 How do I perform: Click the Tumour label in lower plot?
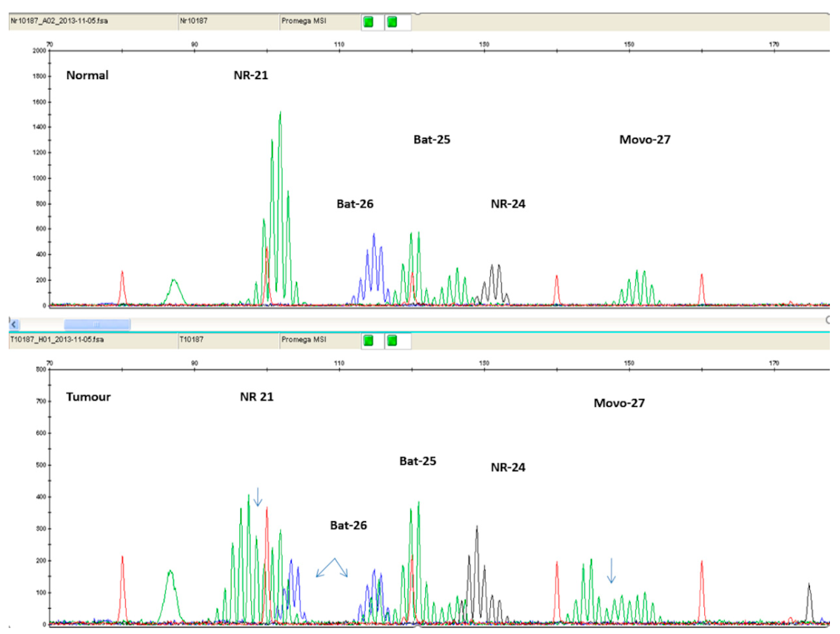point(89,397)
